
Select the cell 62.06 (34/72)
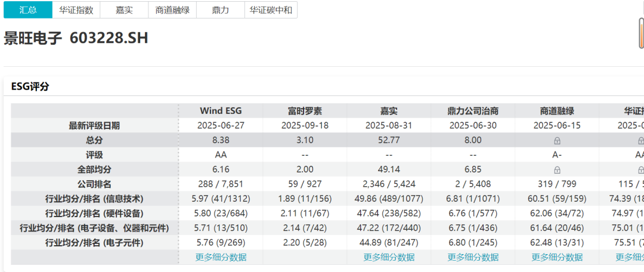click(x=557, y=214)
